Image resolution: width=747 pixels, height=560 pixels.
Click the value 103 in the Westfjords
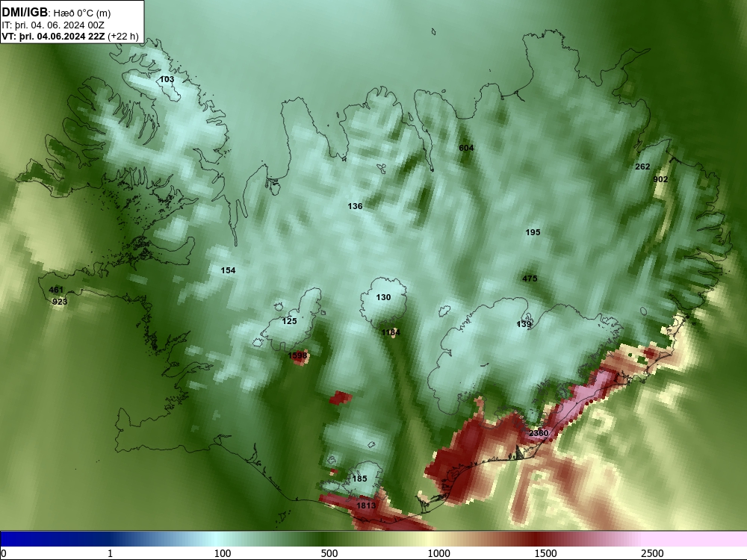click(167, 80)
